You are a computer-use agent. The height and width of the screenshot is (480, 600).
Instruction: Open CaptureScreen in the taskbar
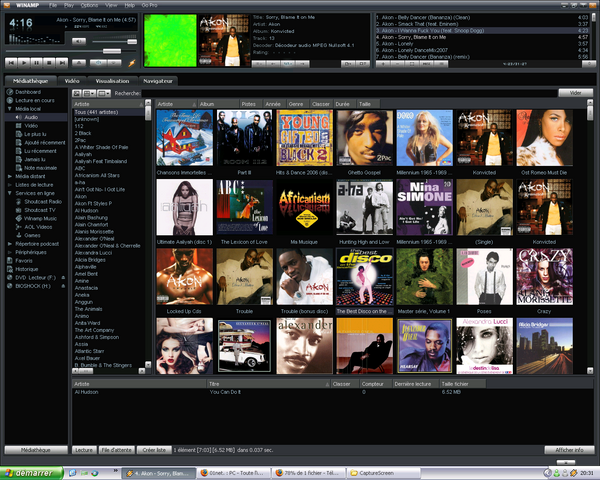pyautogui.click(x=383, y=473)
